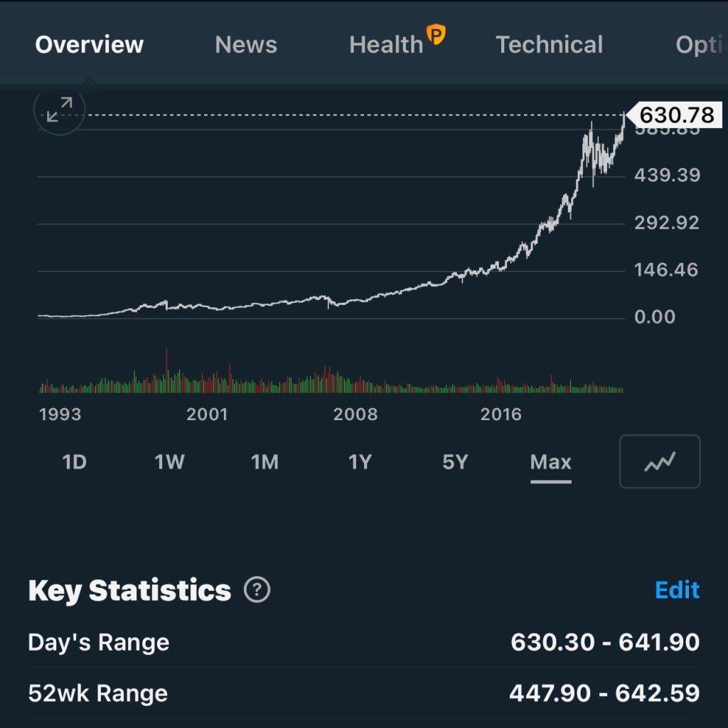This screenshot has height=728, width=728.
Task: Switch chart range to 1Y
Action: (360, 462)
